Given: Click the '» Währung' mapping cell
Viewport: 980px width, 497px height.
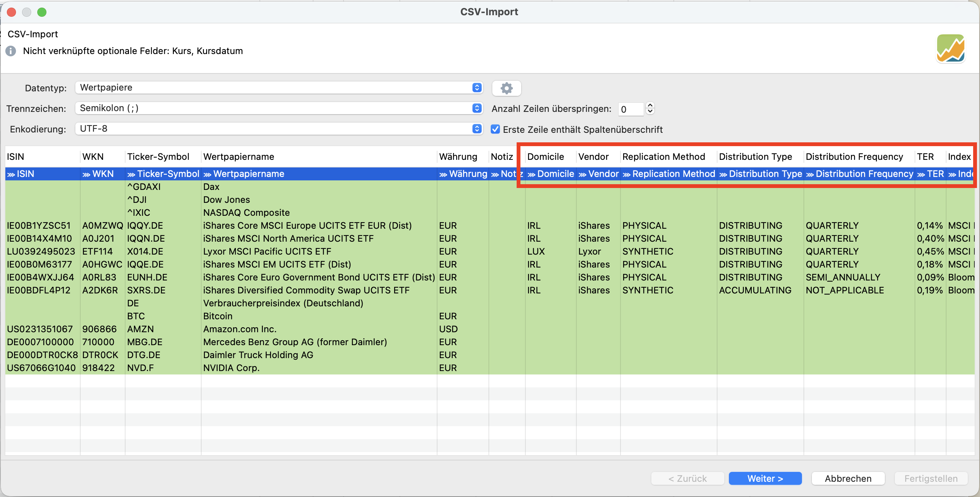Looking at the screenshot, I should (x=463, y=174).
